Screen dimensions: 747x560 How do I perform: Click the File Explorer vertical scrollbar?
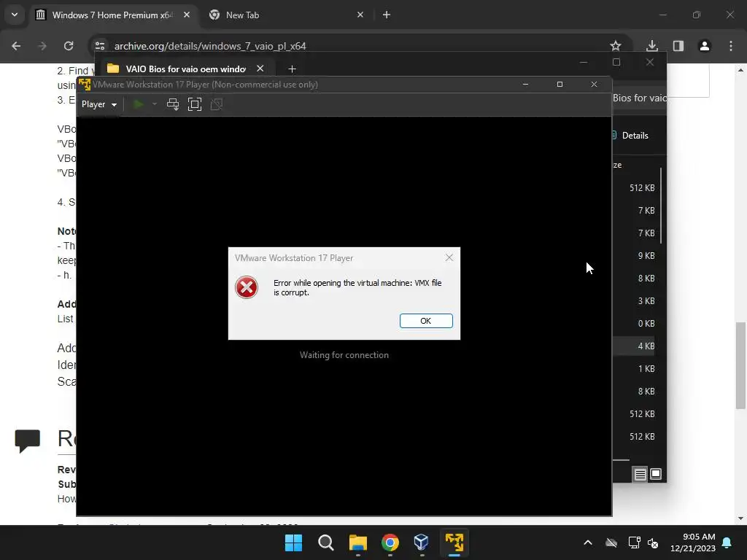point(661,206)
